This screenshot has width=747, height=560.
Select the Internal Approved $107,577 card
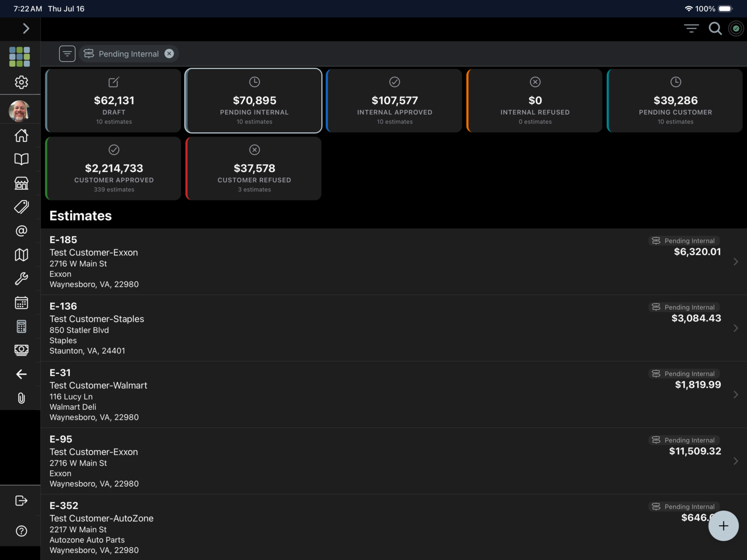point(394,101)
